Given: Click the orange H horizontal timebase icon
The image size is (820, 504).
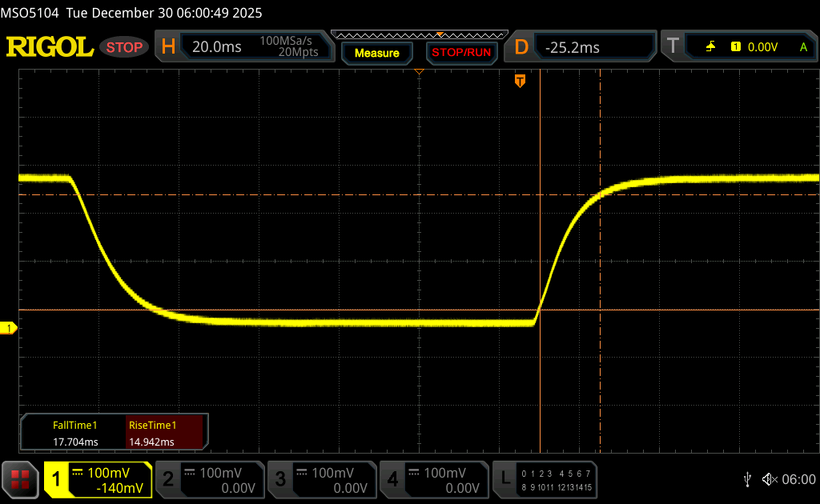Looking at the screenshot, I should (168, 47).
